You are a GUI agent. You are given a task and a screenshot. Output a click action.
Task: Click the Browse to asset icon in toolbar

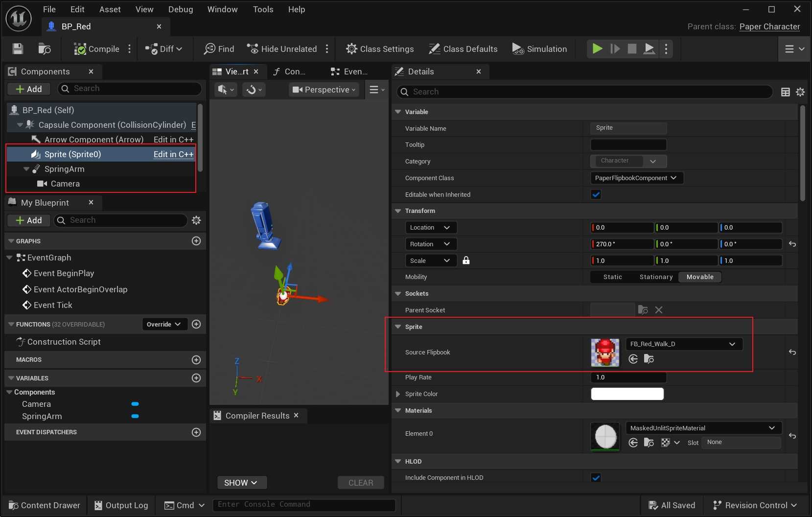(x=44, y=48)
